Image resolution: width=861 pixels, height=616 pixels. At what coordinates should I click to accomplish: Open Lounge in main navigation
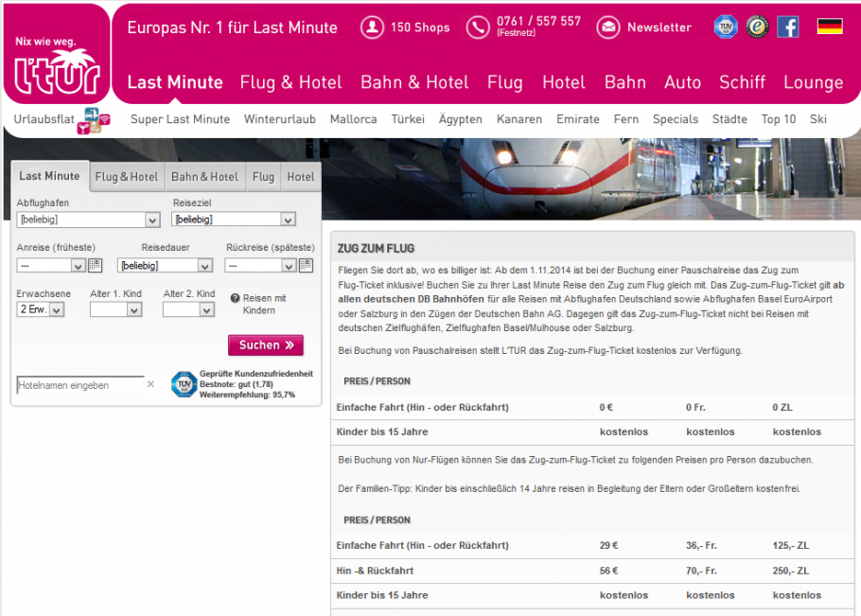click(814, 82)
